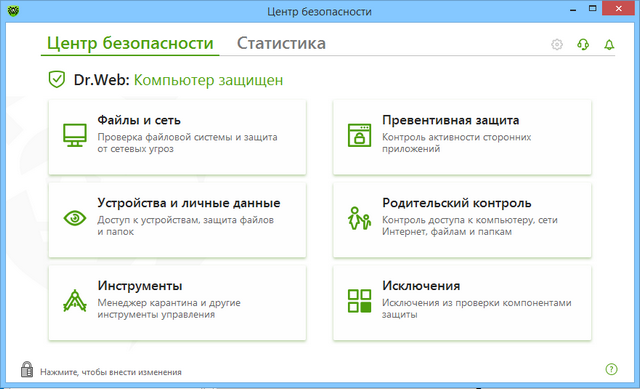Click the padlock icon to allow changes

coord(27,369)
